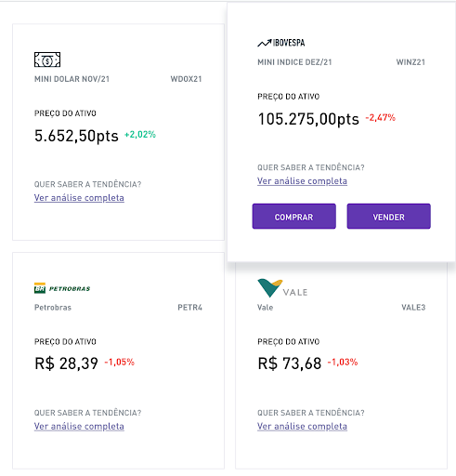This screenshot has height=476, width=456.
Task: Select the WDOX21 ticker code
Action: click(186, 79)
